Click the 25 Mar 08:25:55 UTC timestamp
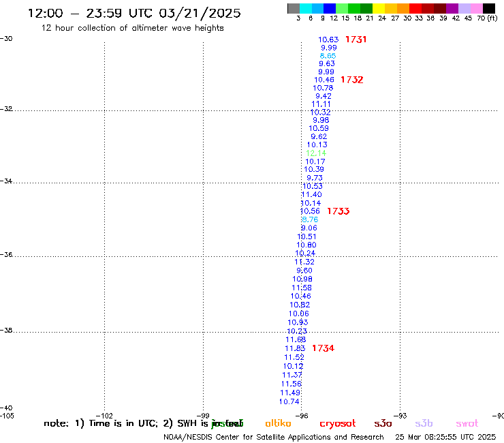The height and width of the screenshot is (443, 504). 445,437
